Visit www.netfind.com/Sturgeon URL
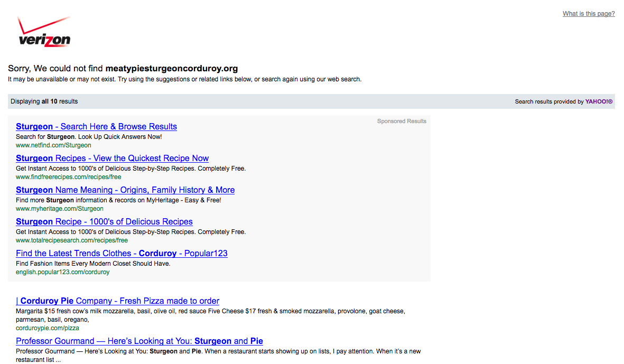Image resolution: width=624 pixels, height=364 pixels. pos(53,145)
